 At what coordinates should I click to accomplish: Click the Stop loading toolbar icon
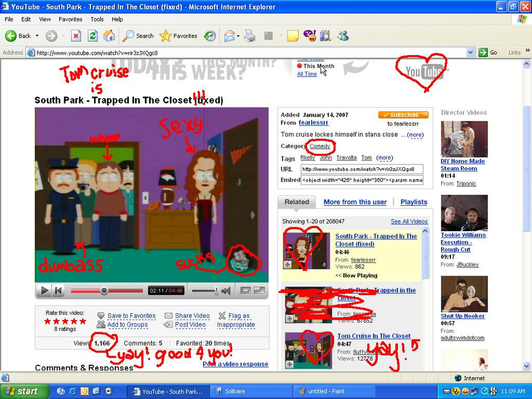point(76,35)
